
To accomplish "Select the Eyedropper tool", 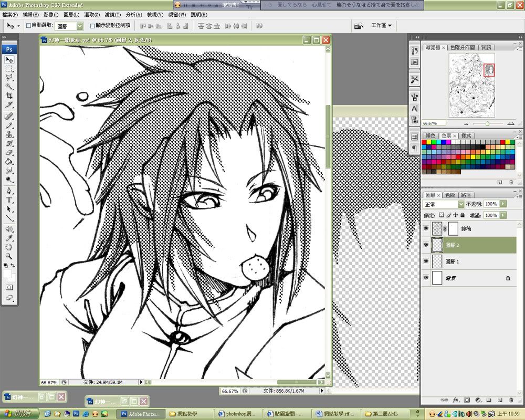I will [9, 238].
